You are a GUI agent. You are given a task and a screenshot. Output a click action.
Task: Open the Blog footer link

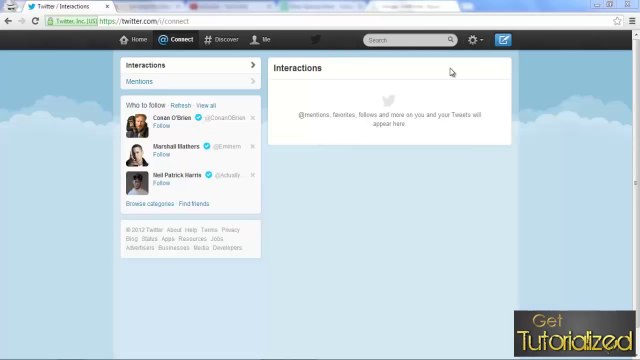(x=132, y=239)
